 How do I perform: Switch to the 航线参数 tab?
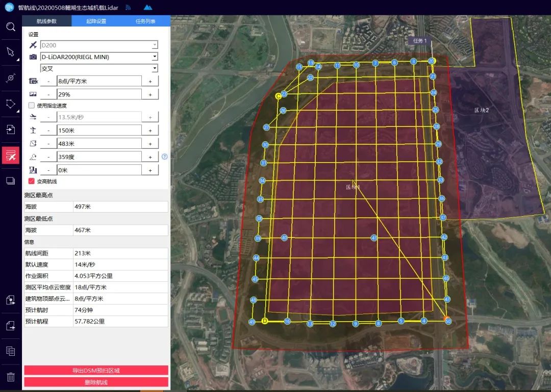(x=46, y=21)
